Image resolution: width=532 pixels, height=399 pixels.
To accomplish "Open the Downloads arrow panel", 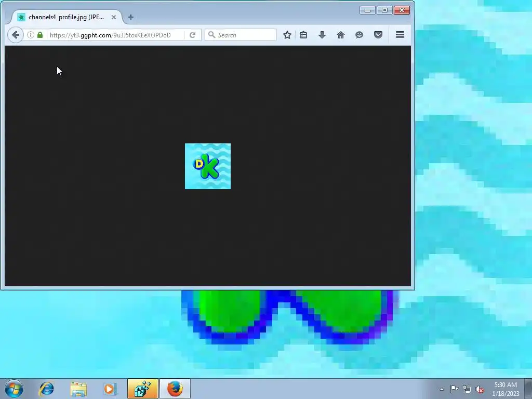I will (322, 35).
